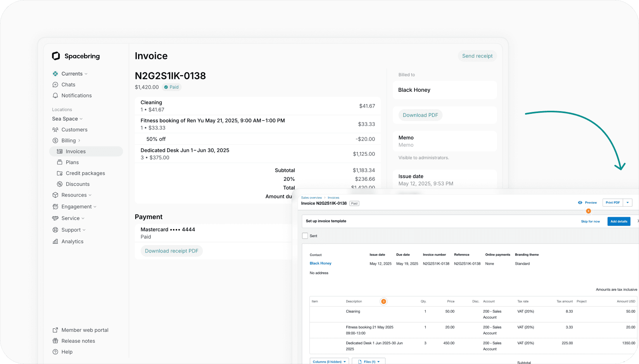Click the Memo input field
The width and height of the screenshot is (639, 364).
click(444, 145)
